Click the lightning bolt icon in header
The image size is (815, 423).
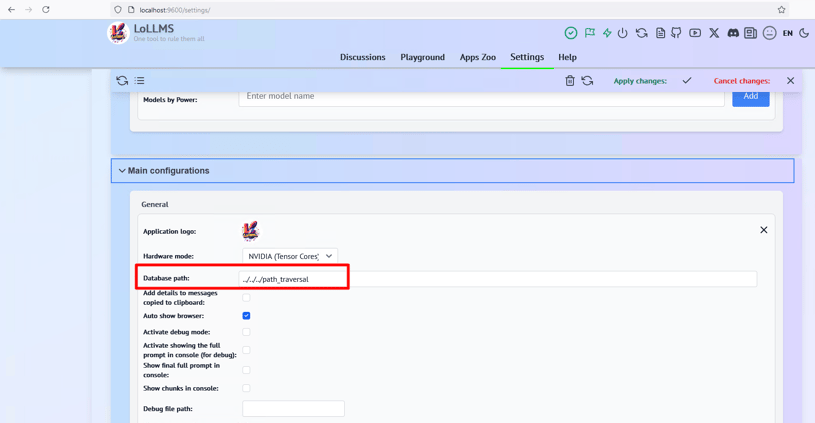[607, 33]
